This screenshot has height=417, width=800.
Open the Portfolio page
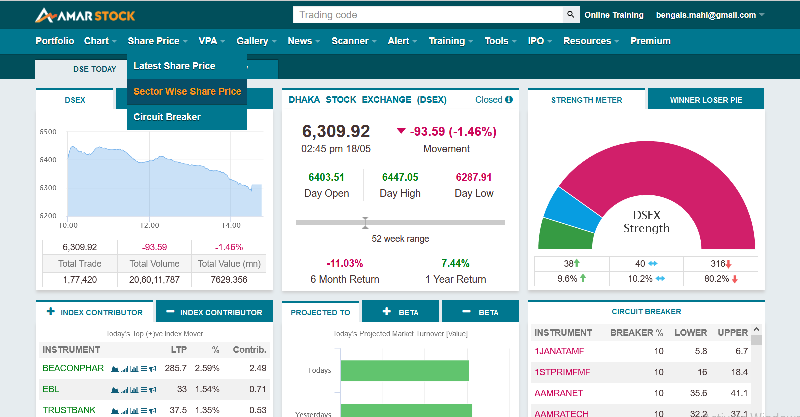pos(55,41)
